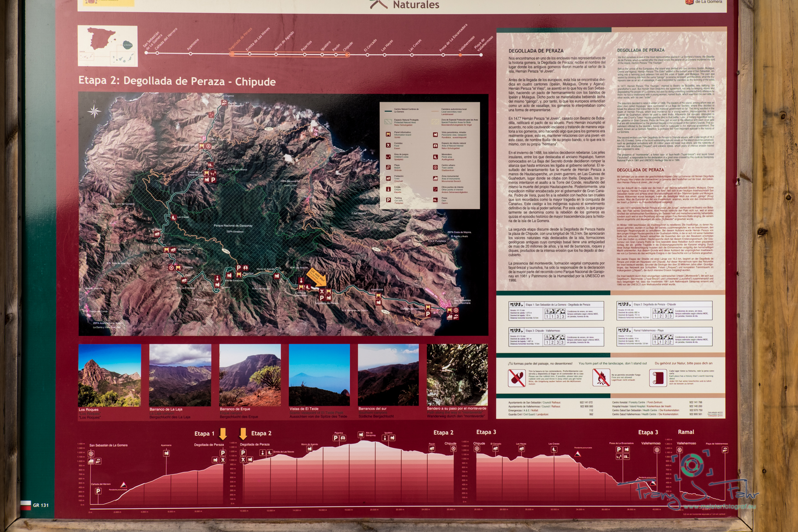Click the Ramal label above elevation profile
This screenshot has width=798, height=532.
click(685, 432)
